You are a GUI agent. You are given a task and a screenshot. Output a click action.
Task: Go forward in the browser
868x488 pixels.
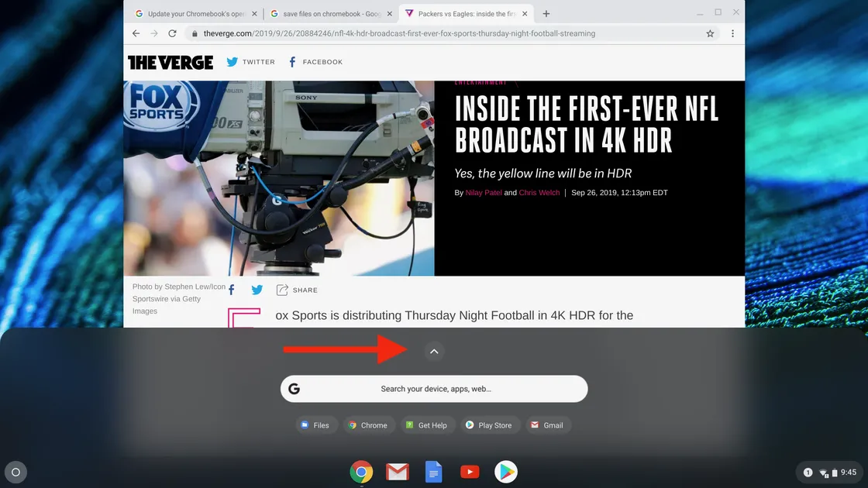tap(154, 33)
